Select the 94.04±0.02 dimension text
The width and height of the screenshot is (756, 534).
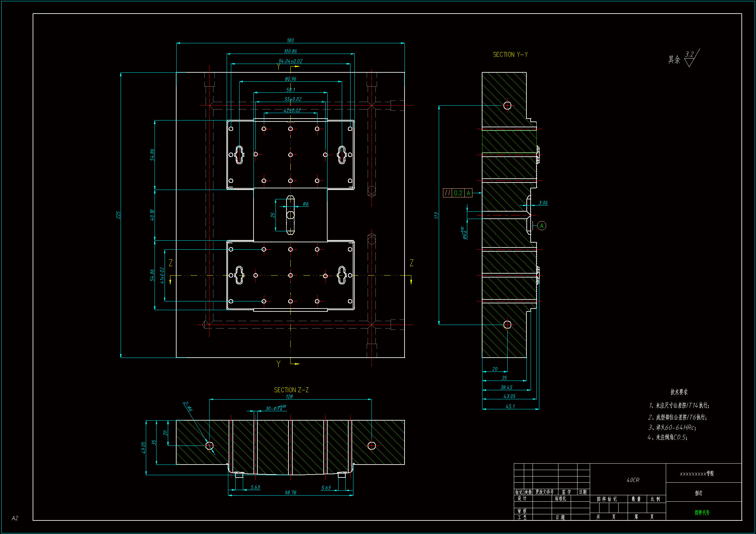[290, 61]
